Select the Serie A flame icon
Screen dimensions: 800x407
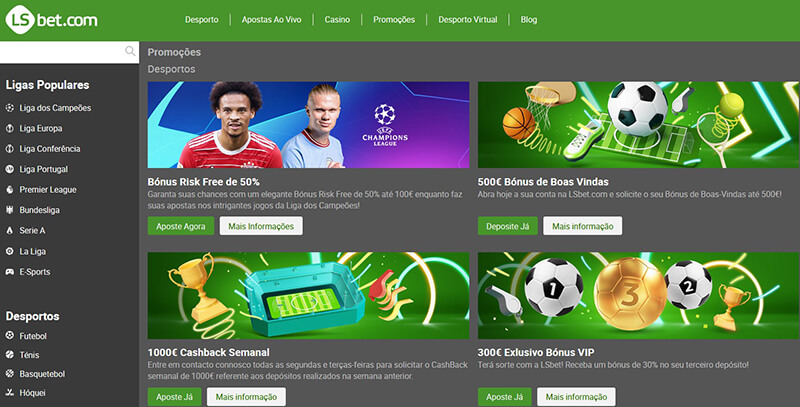(10, 231)
